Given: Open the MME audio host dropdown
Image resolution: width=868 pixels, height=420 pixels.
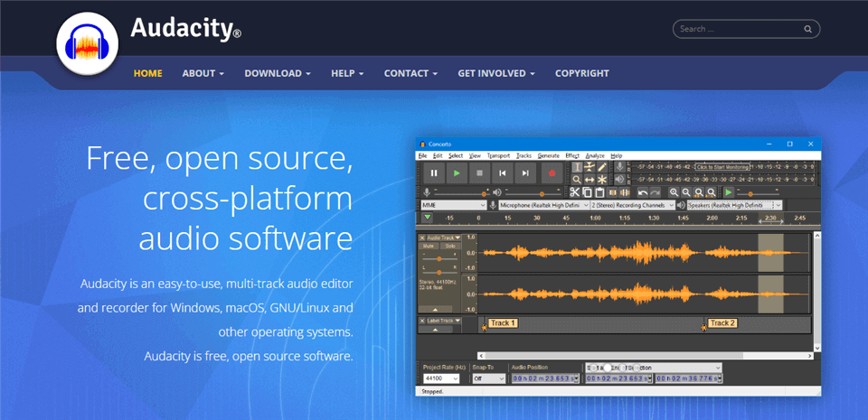Looking at the screenshot, I should point(454,205).
